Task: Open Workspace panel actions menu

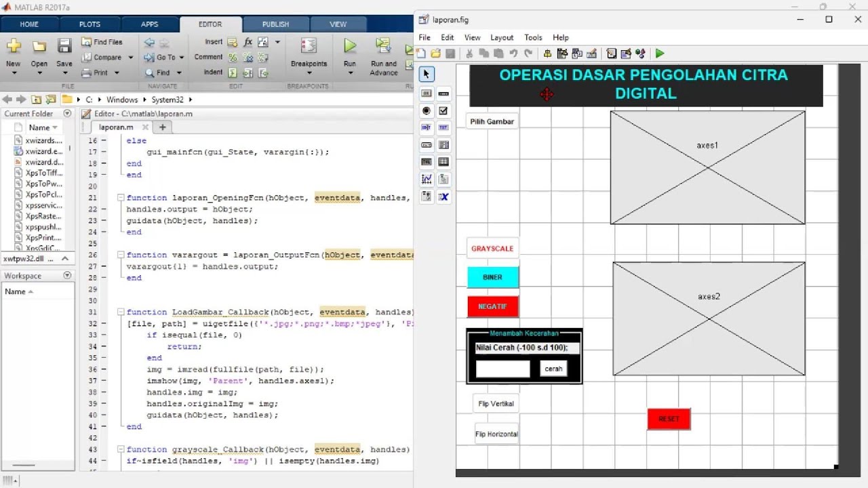Action: (x=67, y=276)
